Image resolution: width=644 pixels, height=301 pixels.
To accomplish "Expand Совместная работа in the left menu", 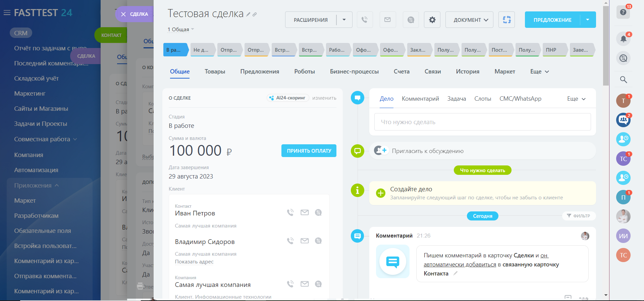I will [x=46, y=139].
